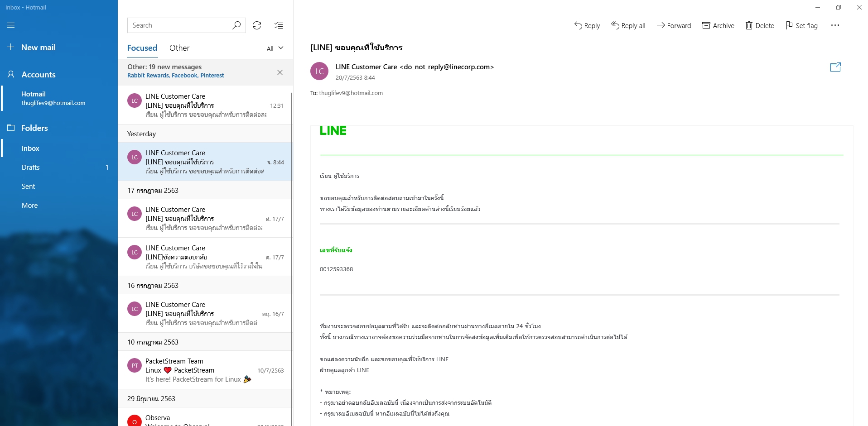Click the Yesterday group header

tap(205, 134)
